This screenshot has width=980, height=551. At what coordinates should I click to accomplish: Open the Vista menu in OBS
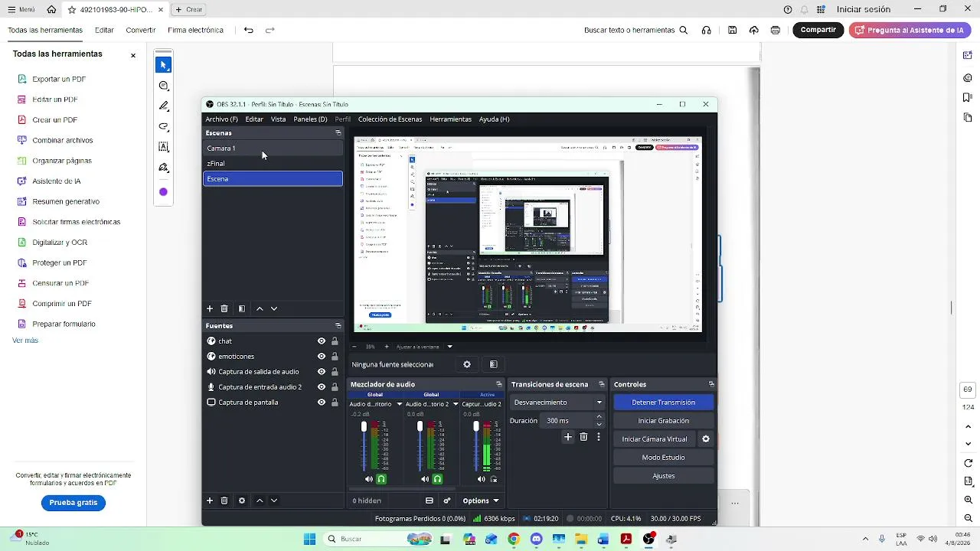pos(278,119)
